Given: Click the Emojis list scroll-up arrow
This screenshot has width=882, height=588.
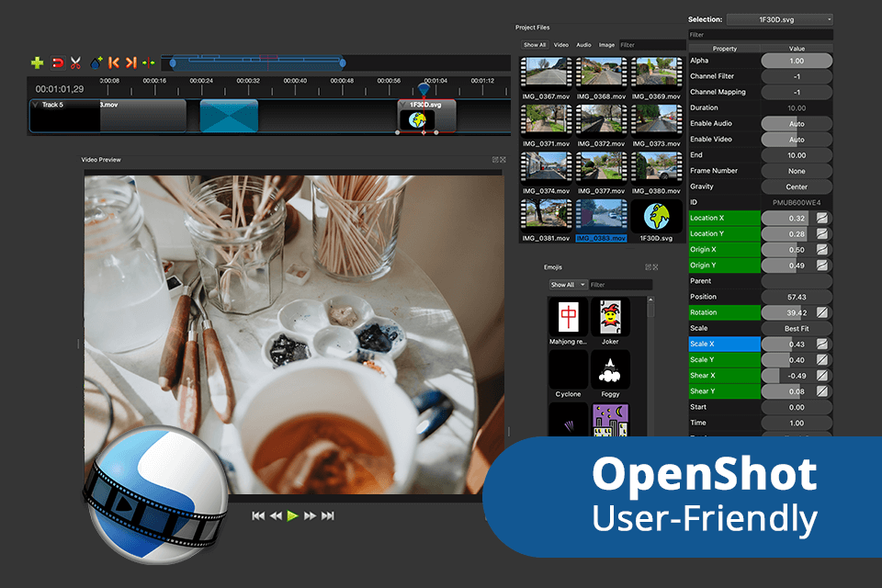Looking at the screenshot, I should (x=650, y=300).
